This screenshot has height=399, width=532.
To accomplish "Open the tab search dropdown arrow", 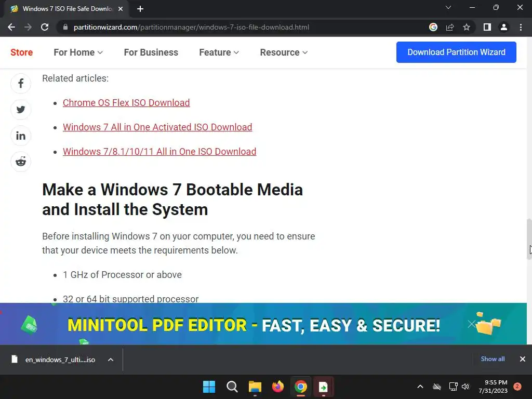I will click(448, 7).
